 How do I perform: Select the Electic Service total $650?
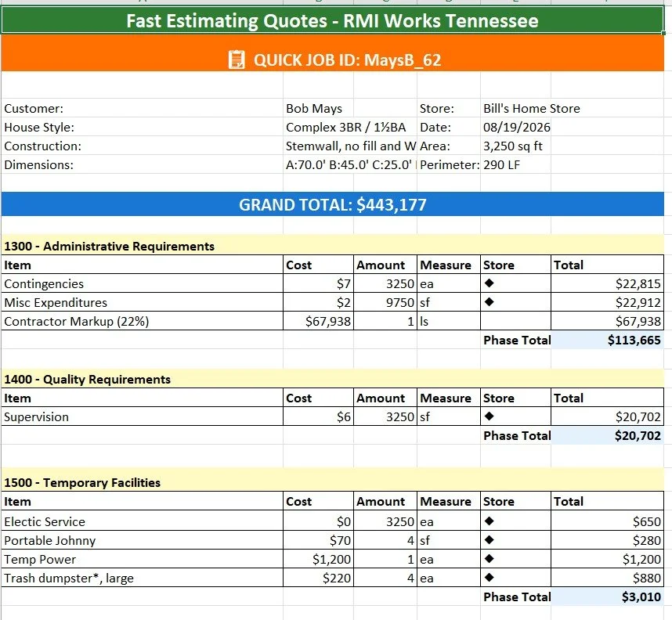607,521
